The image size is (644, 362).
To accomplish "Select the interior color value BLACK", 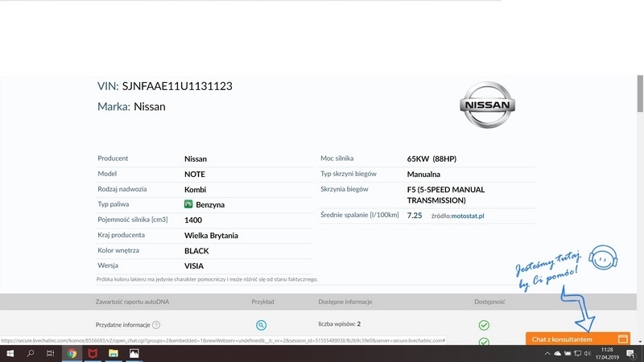I will coord(196,251).
